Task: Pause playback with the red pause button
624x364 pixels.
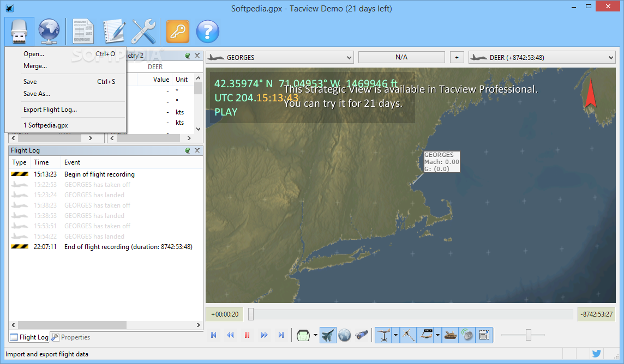Action: pyautogui.click(x=247, y=335)
